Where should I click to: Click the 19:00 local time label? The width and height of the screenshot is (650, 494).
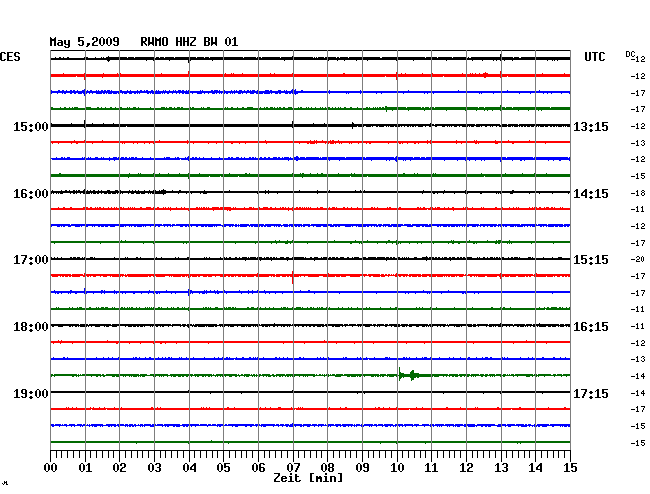(x=31, y=393)
